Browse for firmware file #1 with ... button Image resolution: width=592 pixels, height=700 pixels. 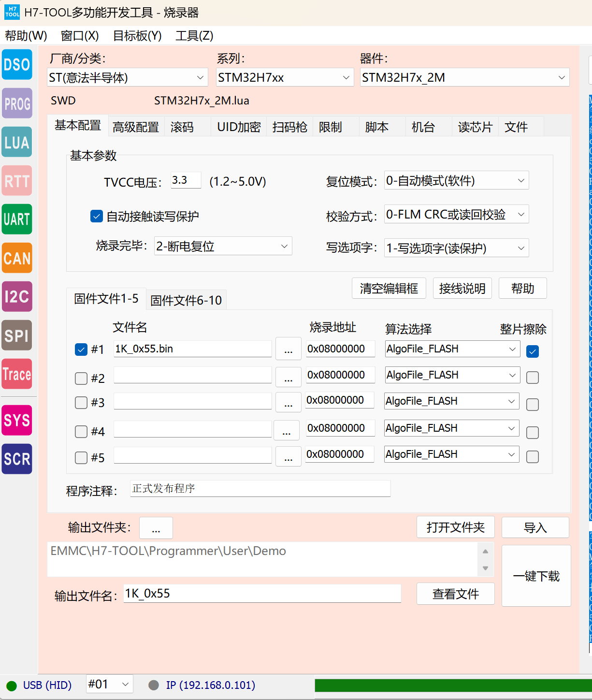(x=289, y=349)
